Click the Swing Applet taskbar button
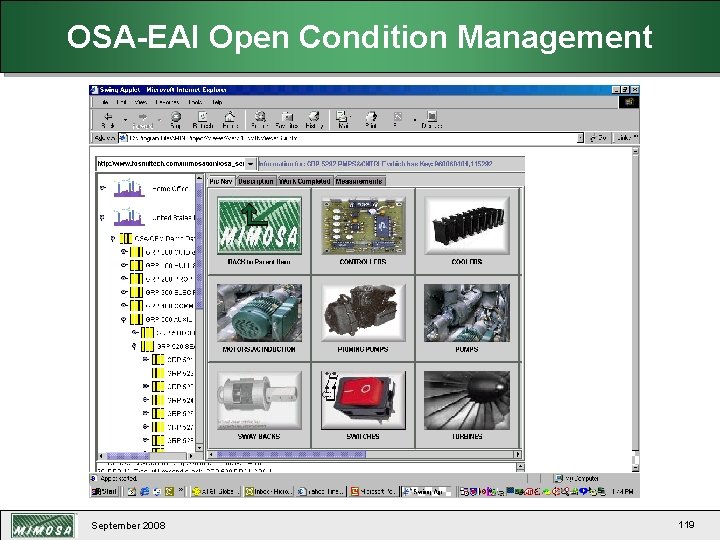Image resolution: width=720 pixels, height=540 pixels. (x=427, y=491)
